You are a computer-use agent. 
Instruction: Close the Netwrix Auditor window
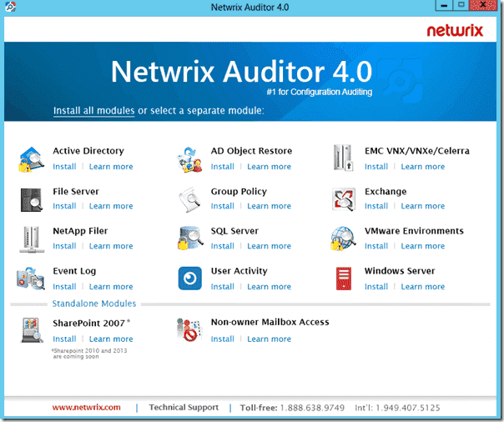[x=483, y=6]
